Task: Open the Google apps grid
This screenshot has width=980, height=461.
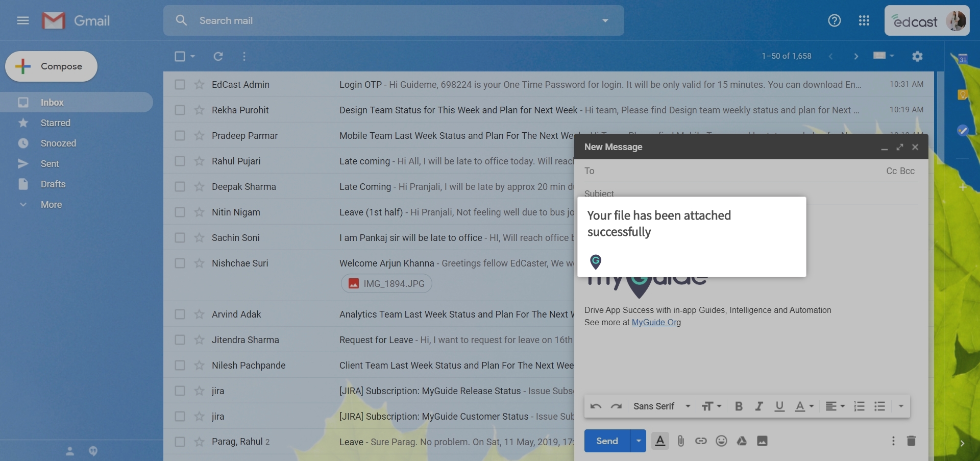Action: pos(864,20)
